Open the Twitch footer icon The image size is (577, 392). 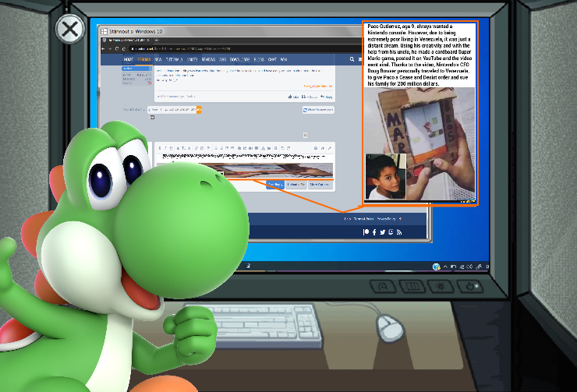[x=391, y=232]
